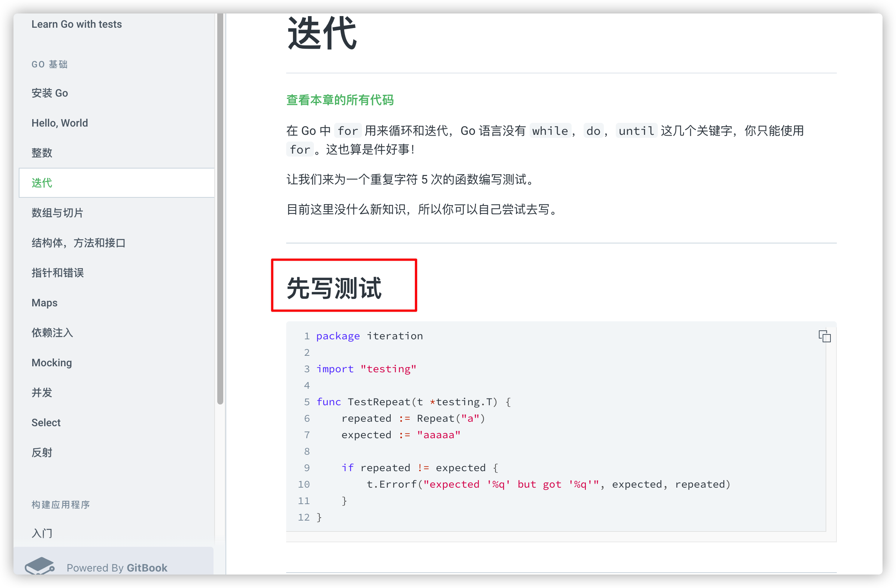Image resolution: width=896 pixels, height=588 pixels.
Task: Open the Hello, World chapter
Action: point(60,123)
